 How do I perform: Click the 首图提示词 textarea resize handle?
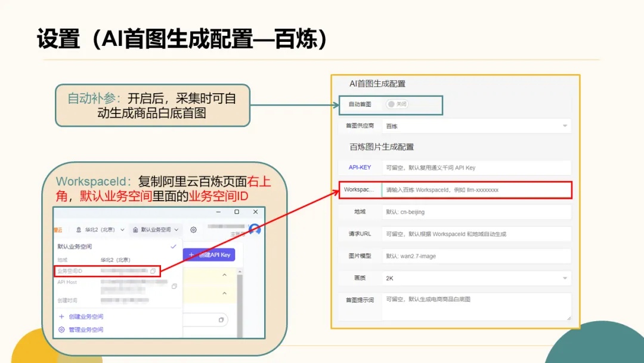pyautogui.click(x=569, y=318)
